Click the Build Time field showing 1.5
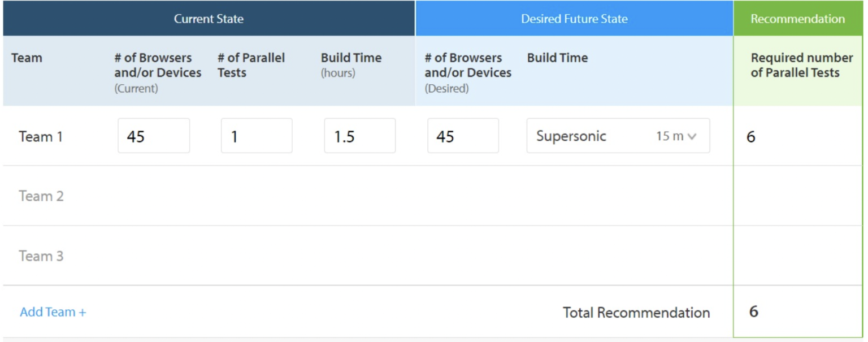The image size is (868, 342). 359,136
